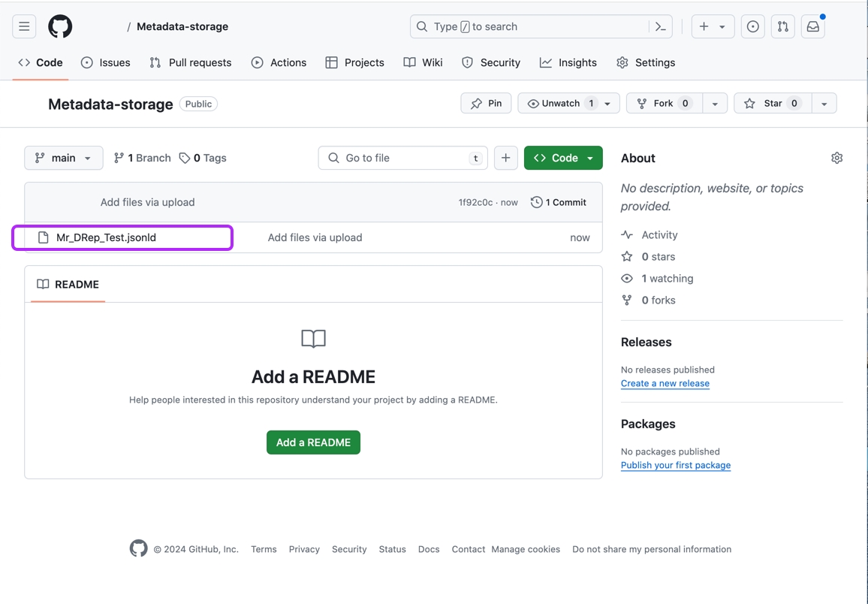Open the command palette icon
Screen dimensions: 868x604
(661, 26)
